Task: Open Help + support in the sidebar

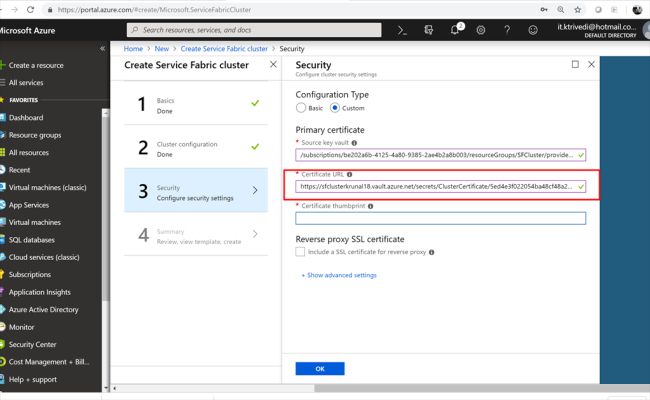Action: tap(32, 379)
